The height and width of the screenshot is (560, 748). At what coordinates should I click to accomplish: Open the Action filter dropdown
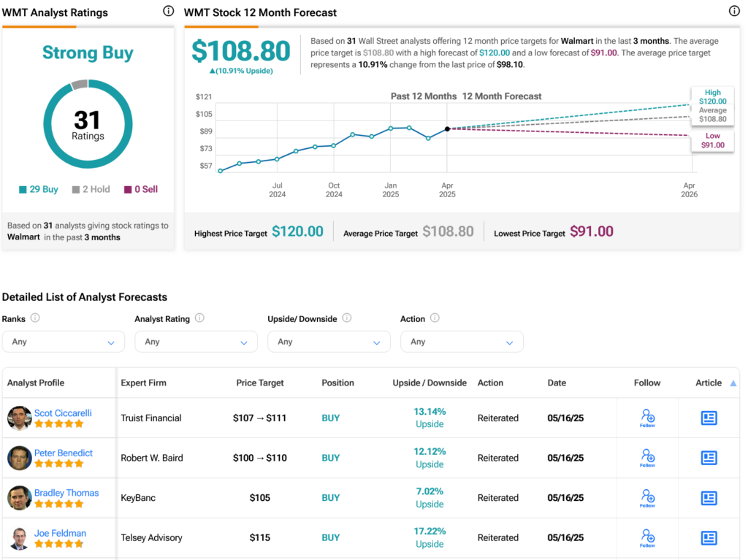click(x=462, y=342)
